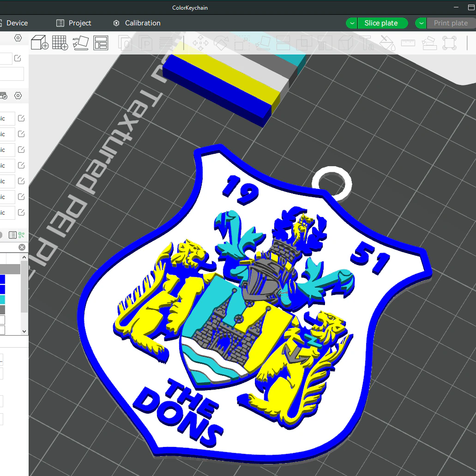The height and width of the screenshot is (476, 476).
Task: Open the Mesh boolean tool
Action: coord(304,43)
